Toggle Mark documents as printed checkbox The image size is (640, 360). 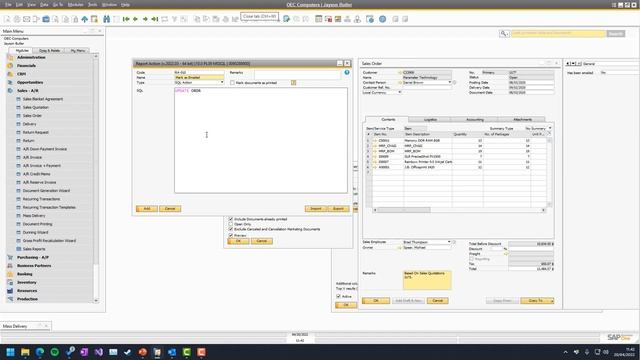232,82
